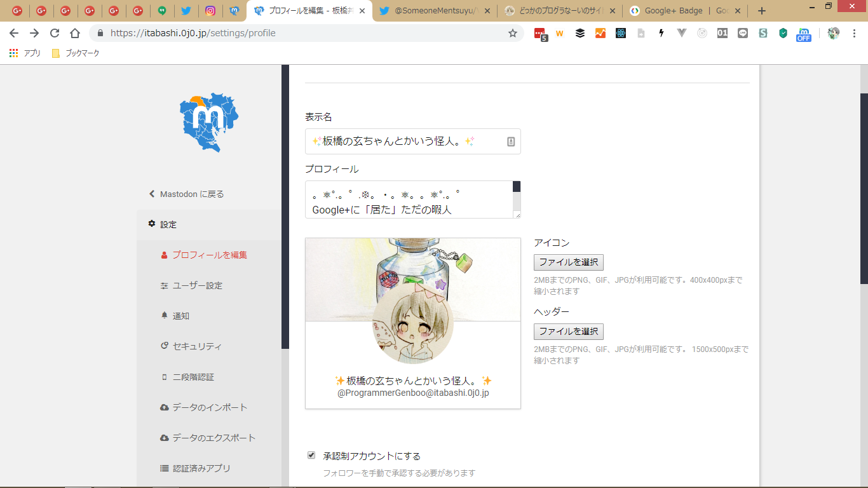The height and width of the screenshot is (488, 868).
Task: Focus the プロフィール bio text area
Action: click(x=409, y=200)
